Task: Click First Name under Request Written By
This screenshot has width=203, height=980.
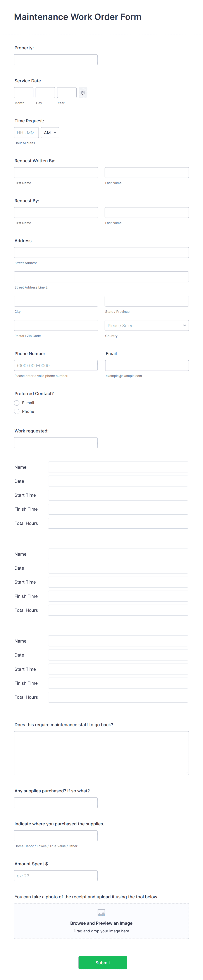Action: pyautogui.click(x=55, y=172)
